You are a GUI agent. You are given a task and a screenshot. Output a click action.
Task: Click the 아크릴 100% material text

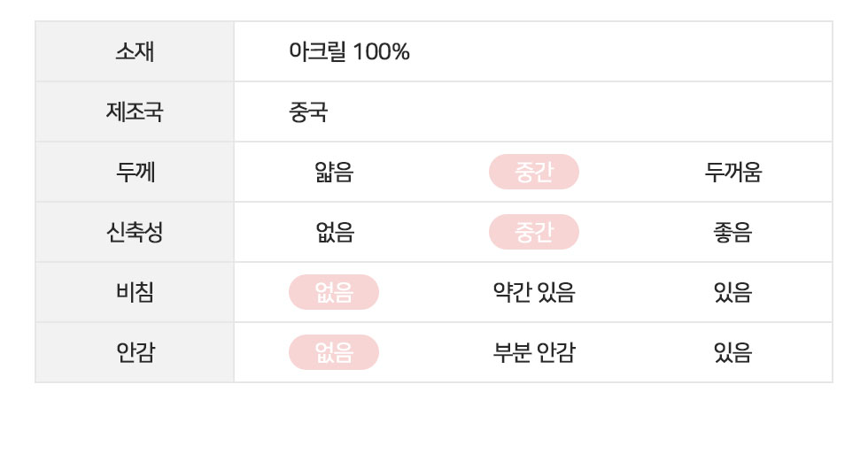coord(349,52)
